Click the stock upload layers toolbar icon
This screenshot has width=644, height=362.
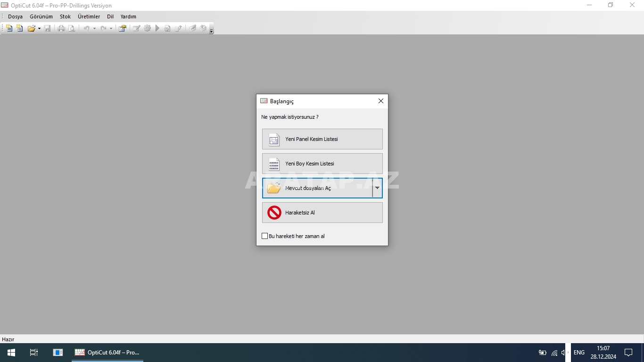[x=203, y=28]
